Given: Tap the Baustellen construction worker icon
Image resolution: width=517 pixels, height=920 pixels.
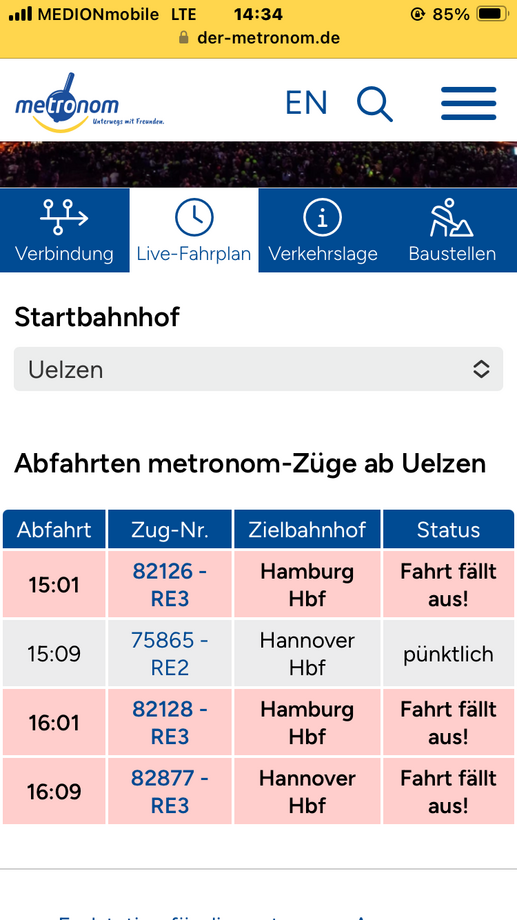Looking at the screenshot, I should pyautogui.click(x=452, y=217).
